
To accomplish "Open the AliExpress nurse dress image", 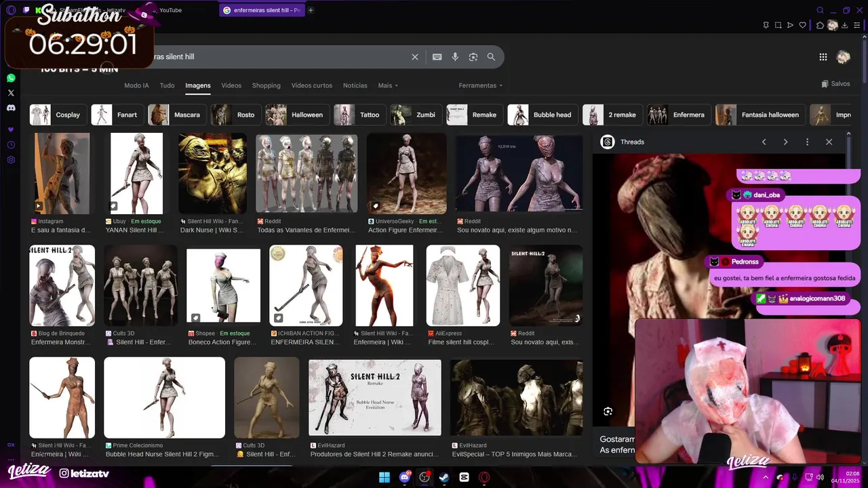I will pyautogui.click(x=463, y=285).
